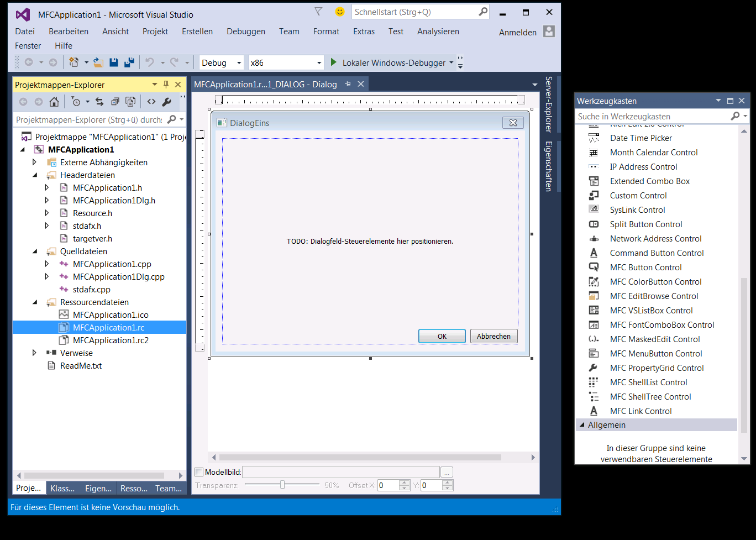Image resolution: width=756 pixels, height=540 pixels.
Task: Open the Datei menu
Action: click(25, 32)
